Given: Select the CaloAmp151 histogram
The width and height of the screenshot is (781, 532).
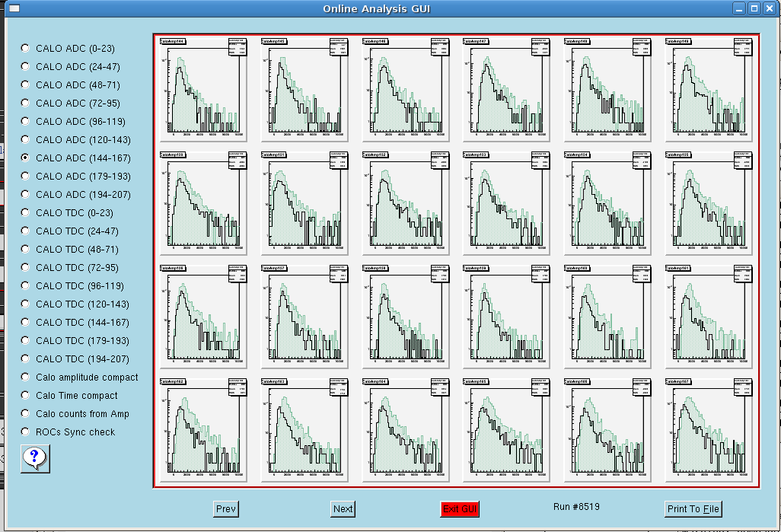Looking at the screenshot, I should pos(304,203).
